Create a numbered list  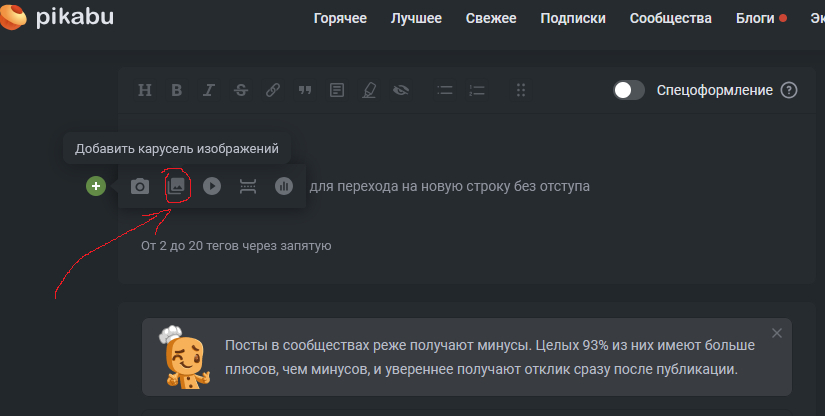pos(477,90)
